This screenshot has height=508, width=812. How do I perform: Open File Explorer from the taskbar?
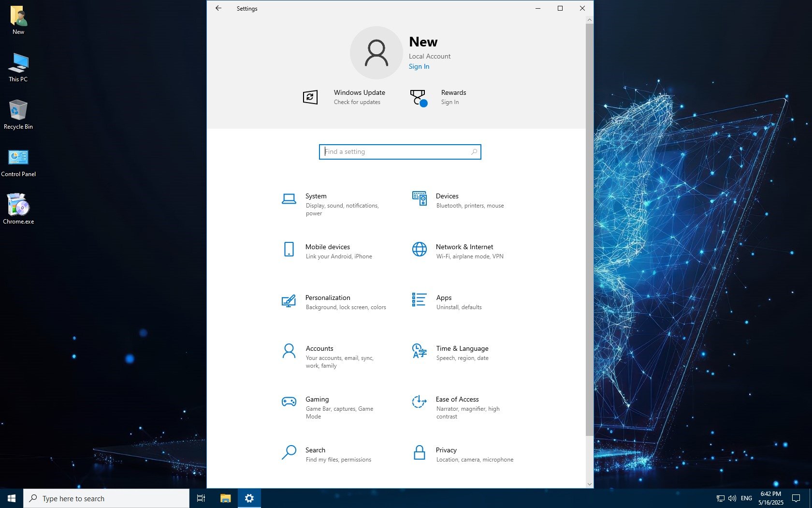[x=225, y=498]
